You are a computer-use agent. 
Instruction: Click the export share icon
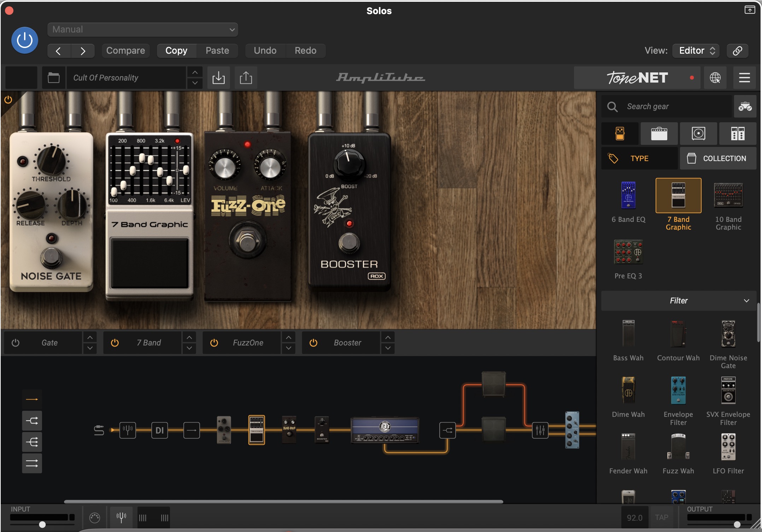pyautogui.click(x=246, y=78)
